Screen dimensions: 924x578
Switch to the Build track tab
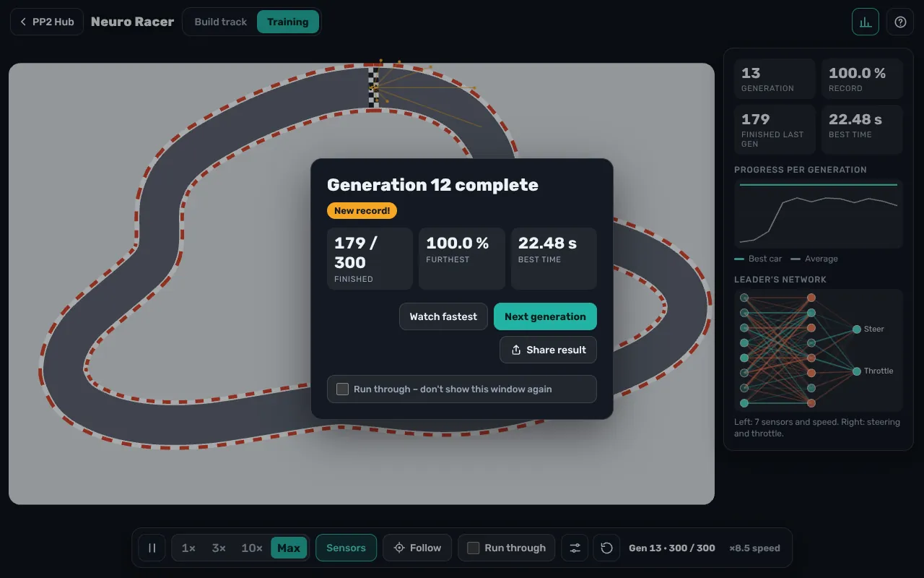pos(221,22)
